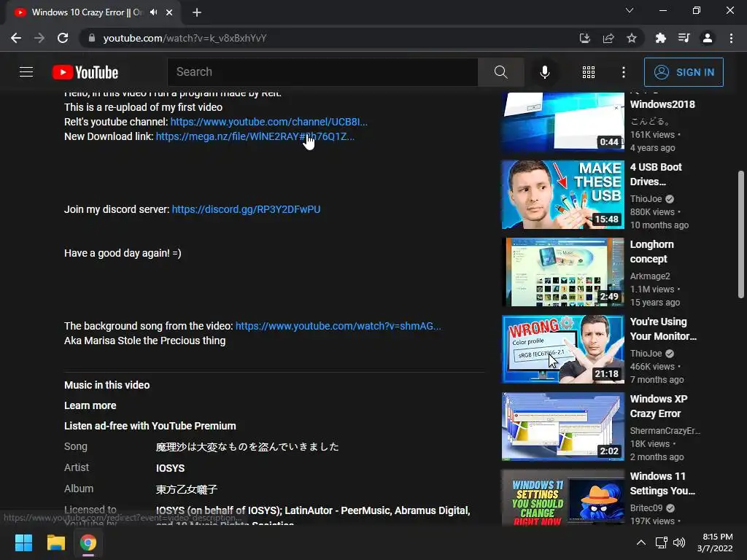
Task: Click the Chrome icon on the taskbar
Action: (x=88, y=542)
